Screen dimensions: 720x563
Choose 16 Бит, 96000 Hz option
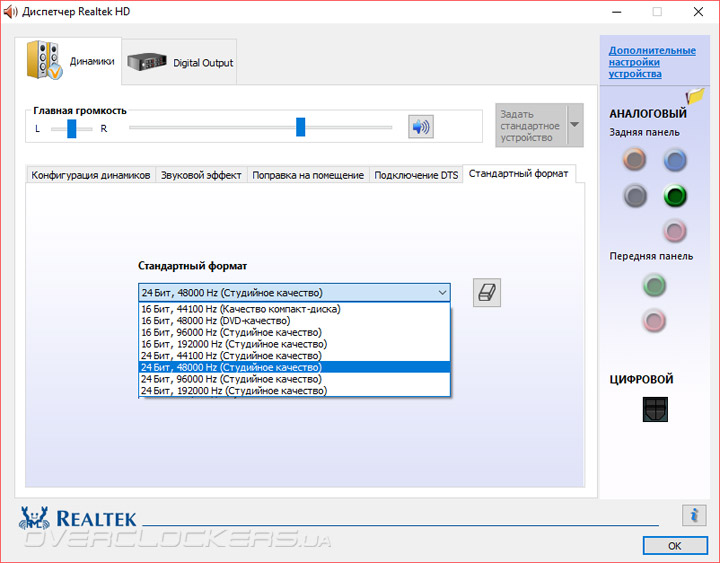(294, 332)
